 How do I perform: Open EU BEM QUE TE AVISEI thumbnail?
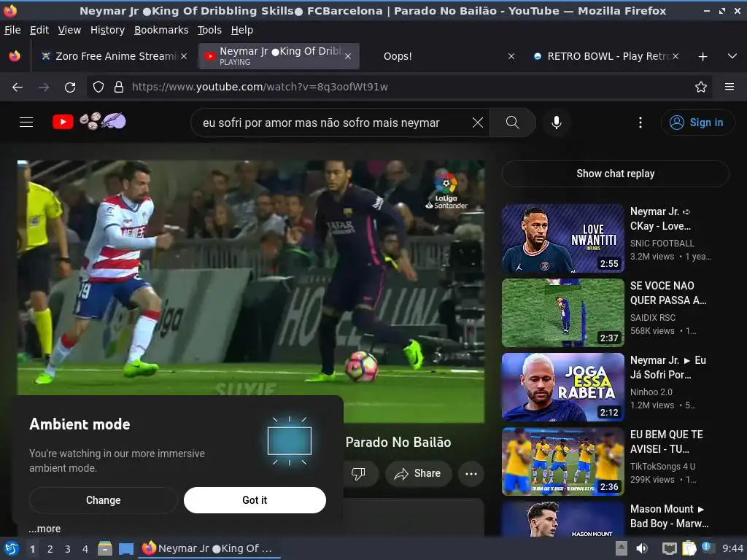pos(562,462)
